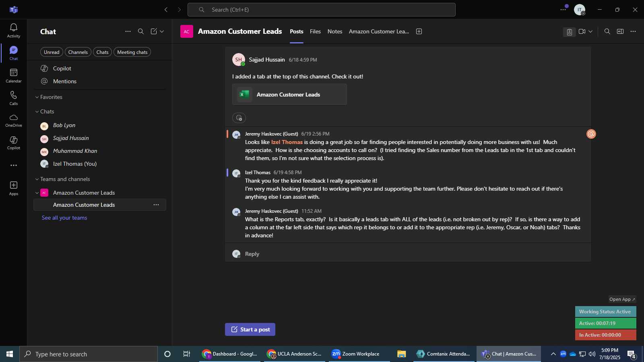Open Copilot in the chat list
This screenshot has height=362, width=644.
100,68
